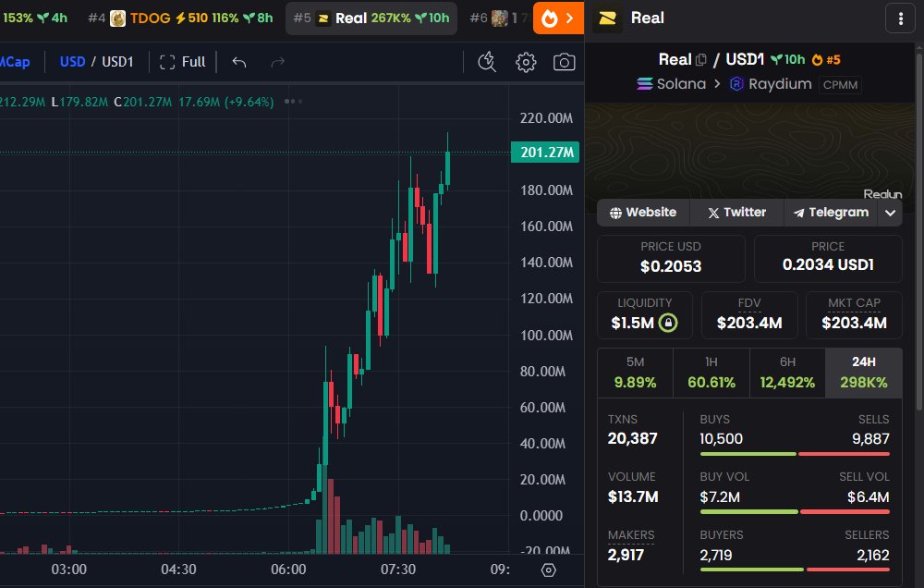Viewport: 924px width, 588px height.
Task: Select the 24H timeframe stats tab
Action: [864, 373]
